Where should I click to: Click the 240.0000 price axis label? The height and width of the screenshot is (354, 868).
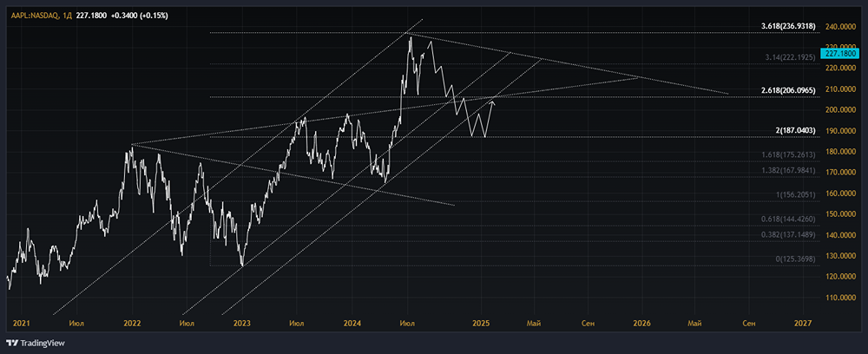839,26
